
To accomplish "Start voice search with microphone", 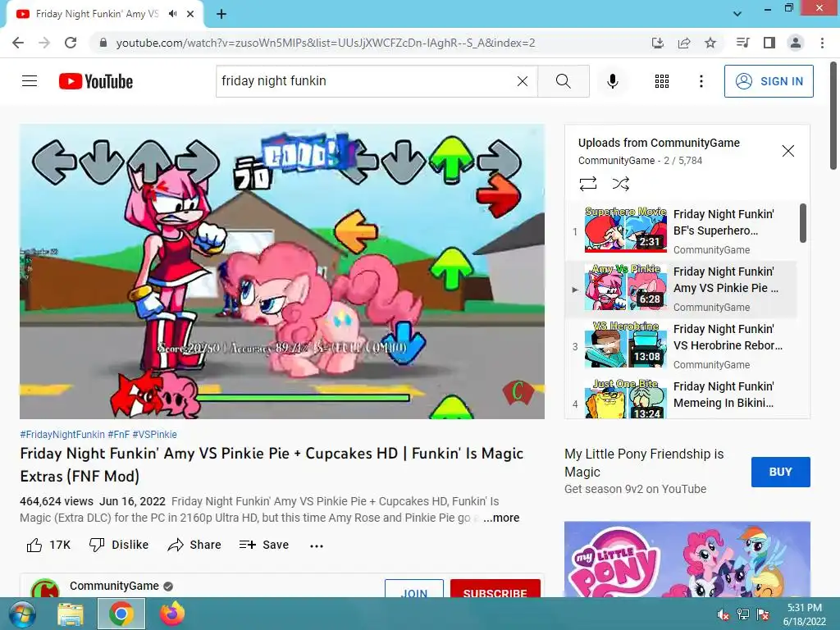I will point(612,81).
